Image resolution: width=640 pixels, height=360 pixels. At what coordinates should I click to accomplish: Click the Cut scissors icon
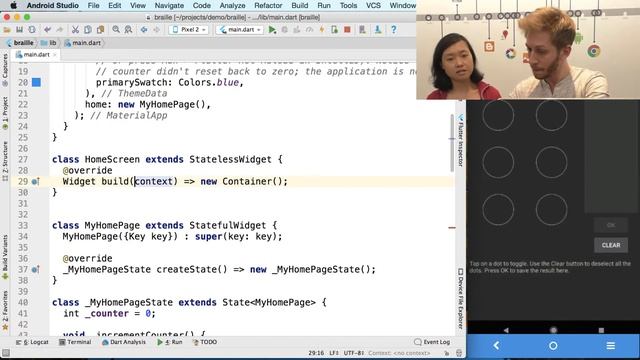75,30
